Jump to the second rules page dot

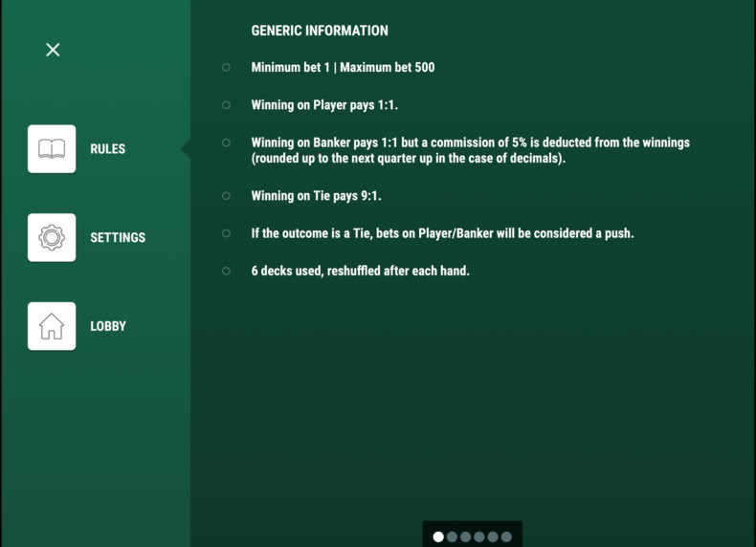tap(452, 536)
